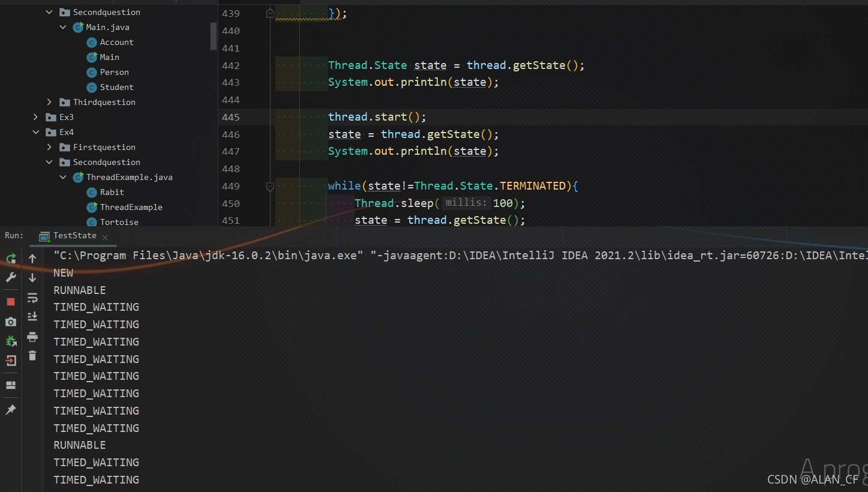Select the Thirdquestion folder
Screen dimensions: 868x492
[97, 102]
